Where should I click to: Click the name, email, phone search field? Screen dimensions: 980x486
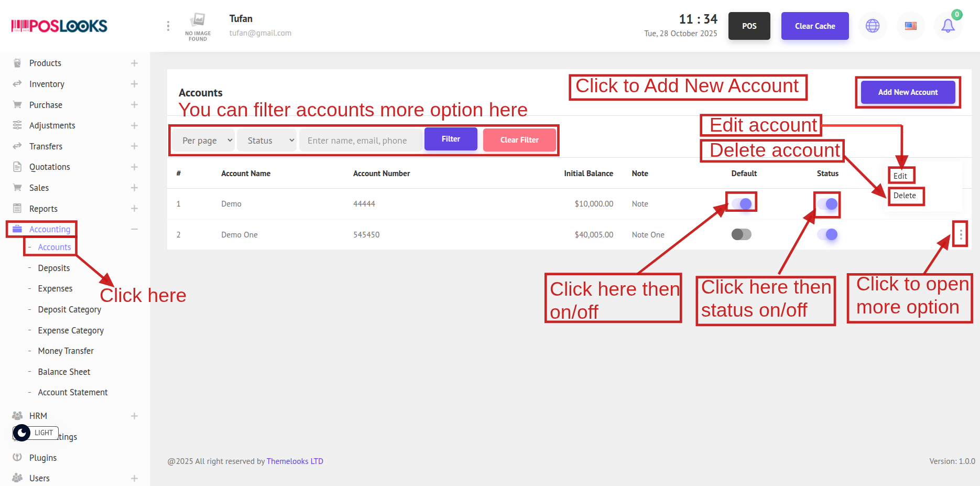361,141
